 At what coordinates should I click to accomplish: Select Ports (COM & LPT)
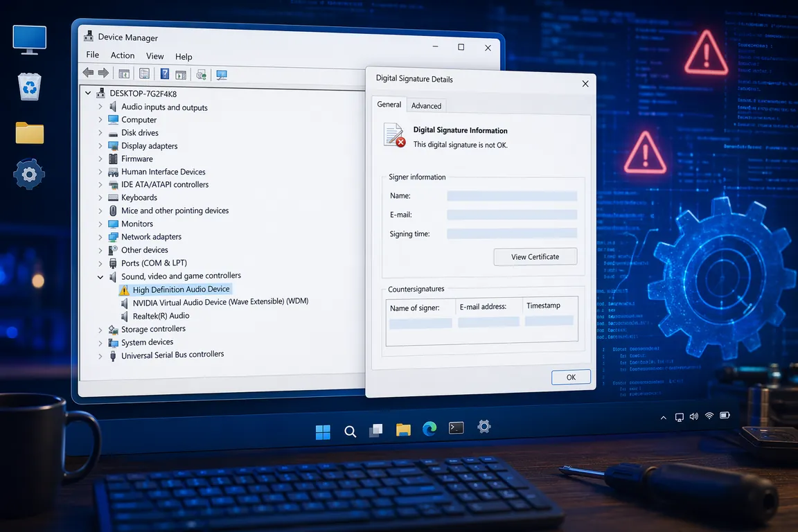[154, 263]
